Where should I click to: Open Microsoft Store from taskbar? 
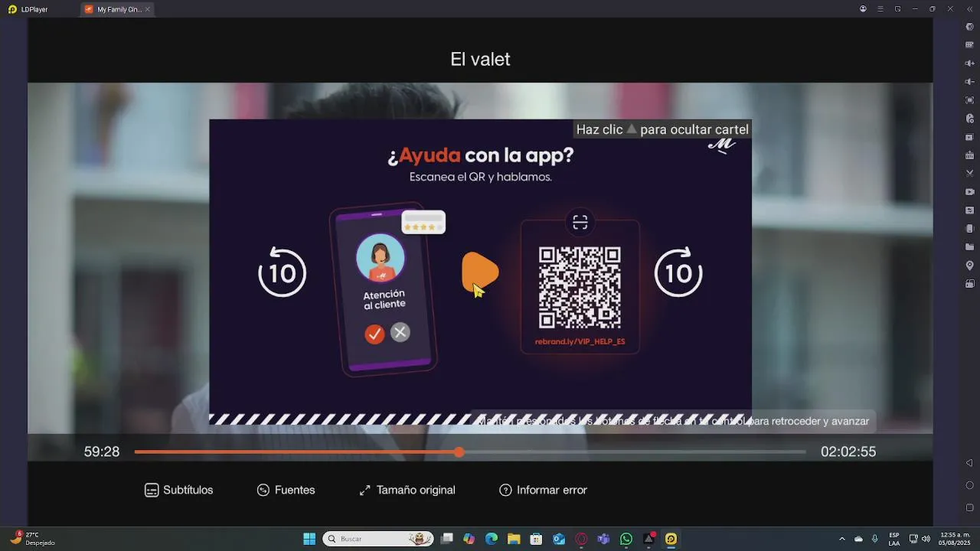pos(536,539)
